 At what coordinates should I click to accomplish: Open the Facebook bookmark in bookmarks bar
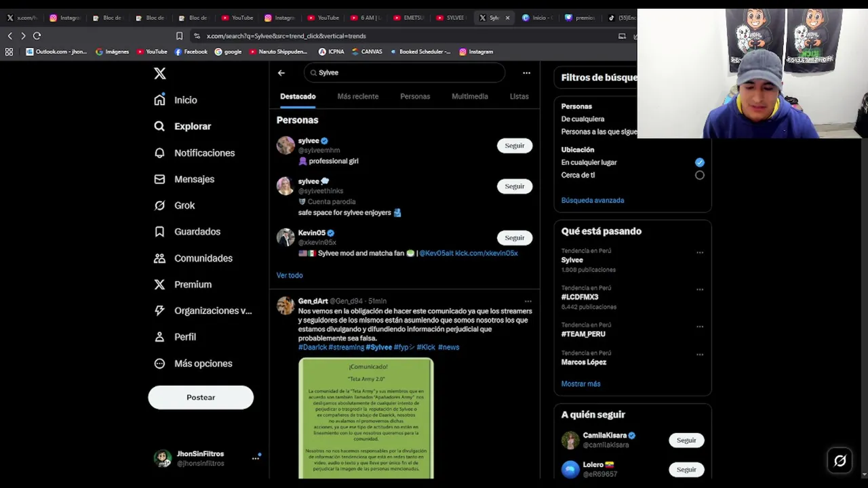click(191, 52)
